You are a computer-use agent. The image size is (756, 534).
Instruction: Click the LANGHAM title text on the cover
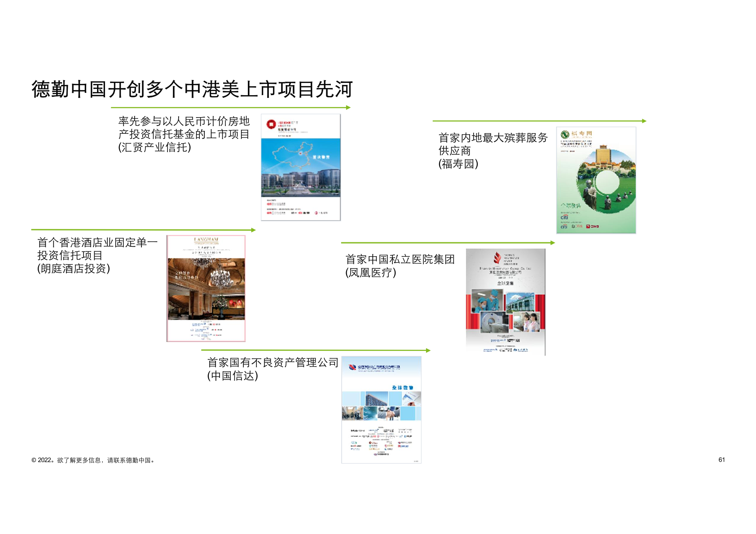click(206, 240)
